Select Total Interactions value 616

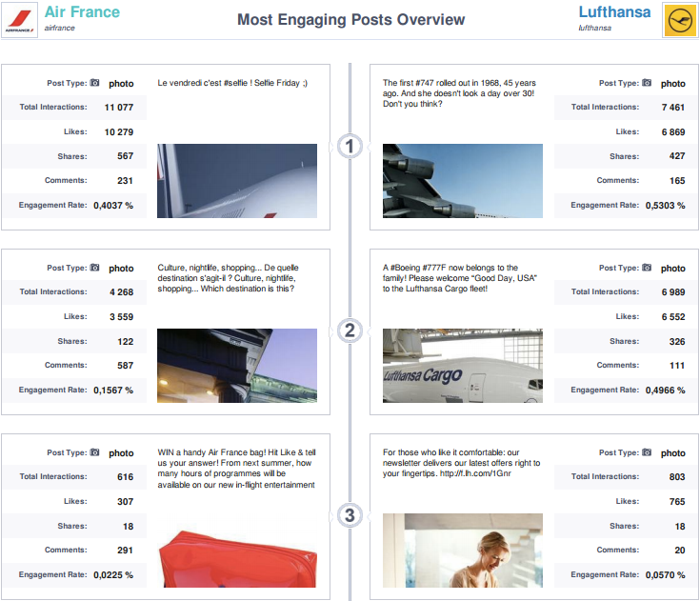[x=126, y=477]
